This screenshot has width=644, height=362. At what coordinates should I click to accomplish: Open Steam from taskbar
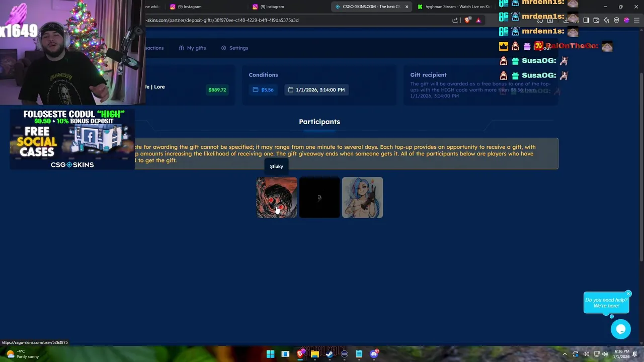pos(330,354)
